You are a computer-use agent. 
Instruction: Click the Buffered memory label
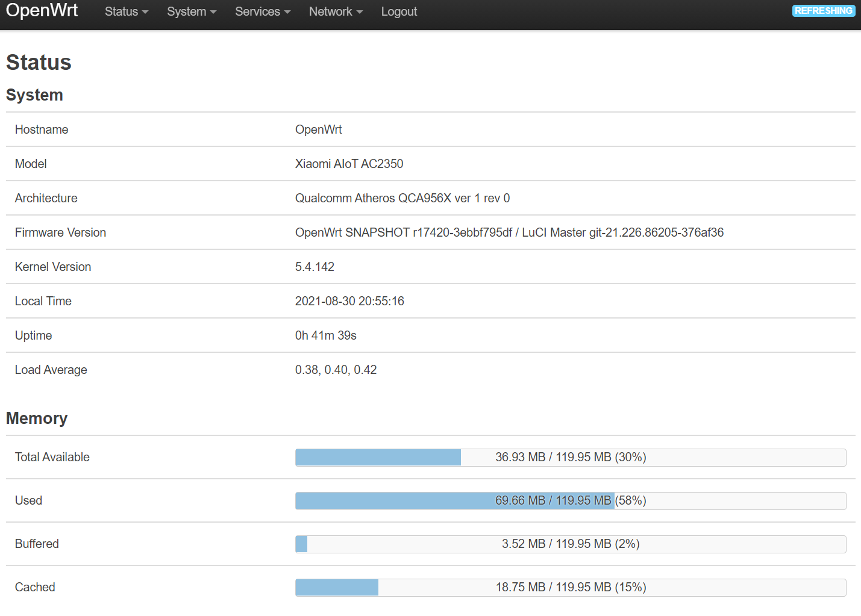coord(37,544)
